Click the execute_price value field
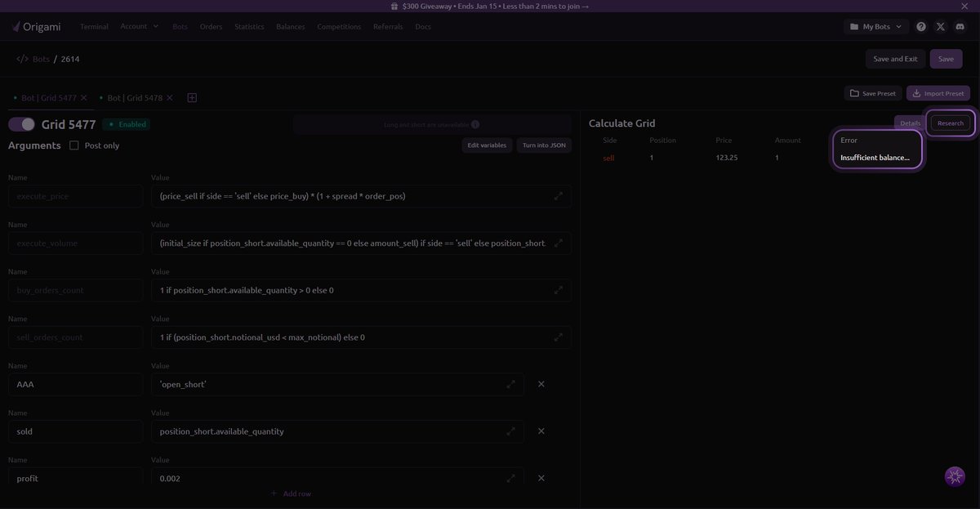The height and width of the screenshot is (509, 980). point(361,196)
